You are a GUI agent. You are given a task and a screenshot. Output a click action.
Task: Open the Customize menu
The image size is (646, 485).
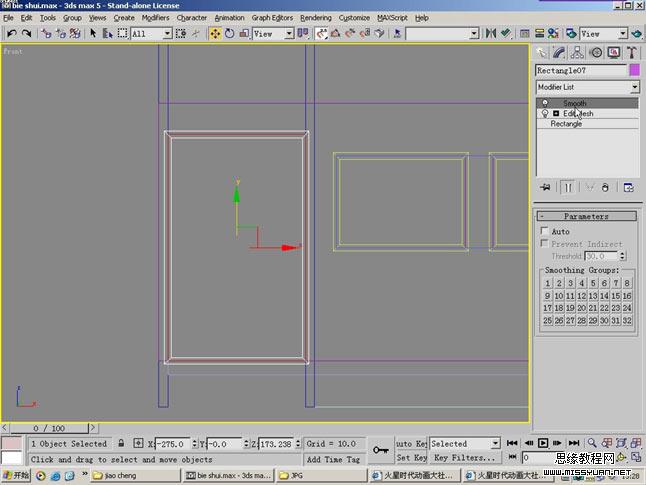point(354,18)
